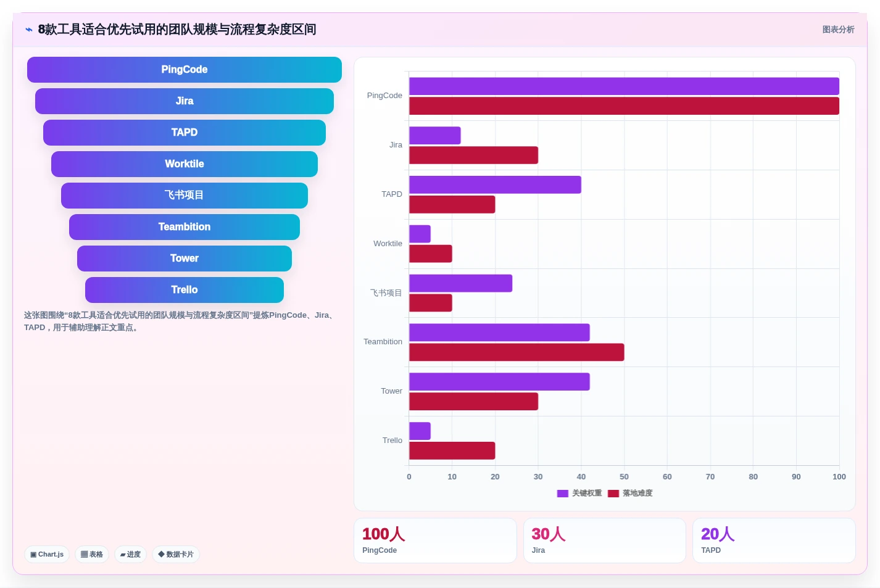Click Teambition red bar in chart

(x=517, y=352)
